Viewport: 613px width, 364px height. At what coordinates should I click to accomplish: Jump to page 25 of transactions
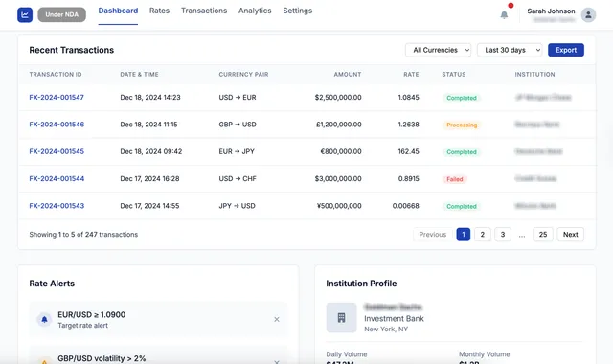543,234
